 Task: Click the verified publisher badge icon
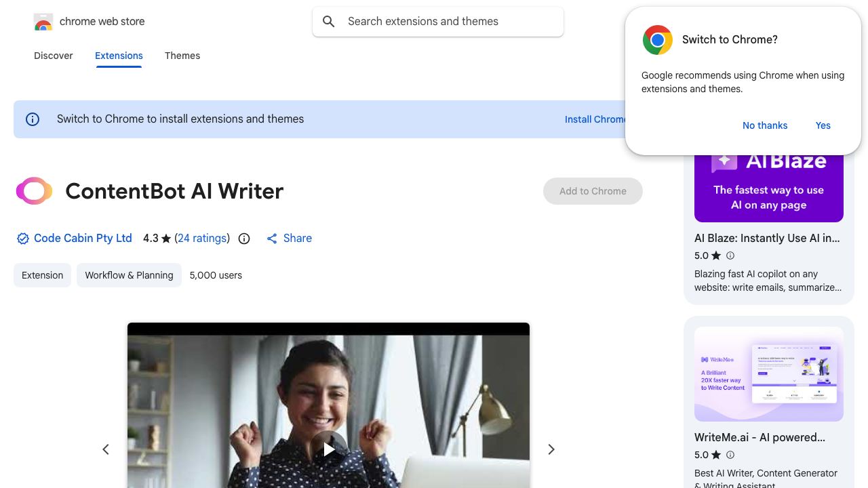23,239
